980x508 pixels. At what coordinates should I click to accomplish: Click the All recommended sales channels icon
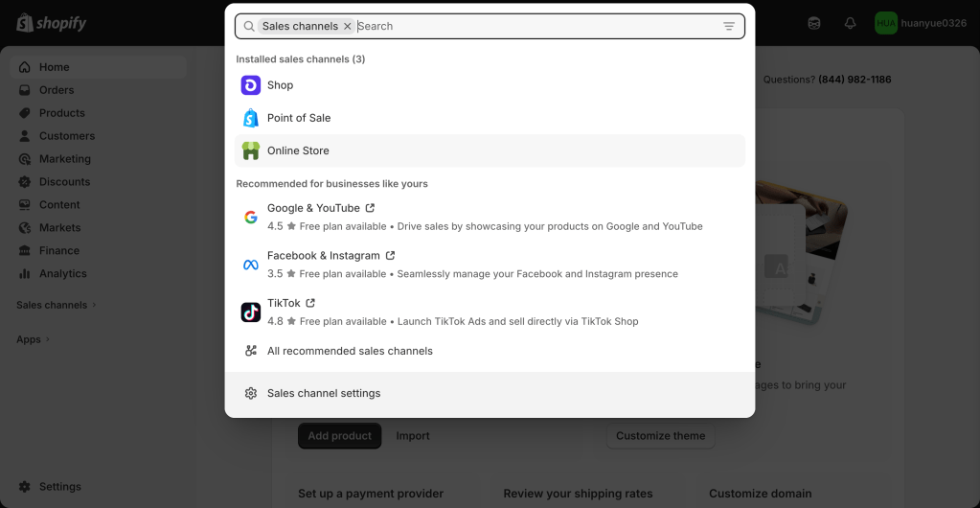251,351
